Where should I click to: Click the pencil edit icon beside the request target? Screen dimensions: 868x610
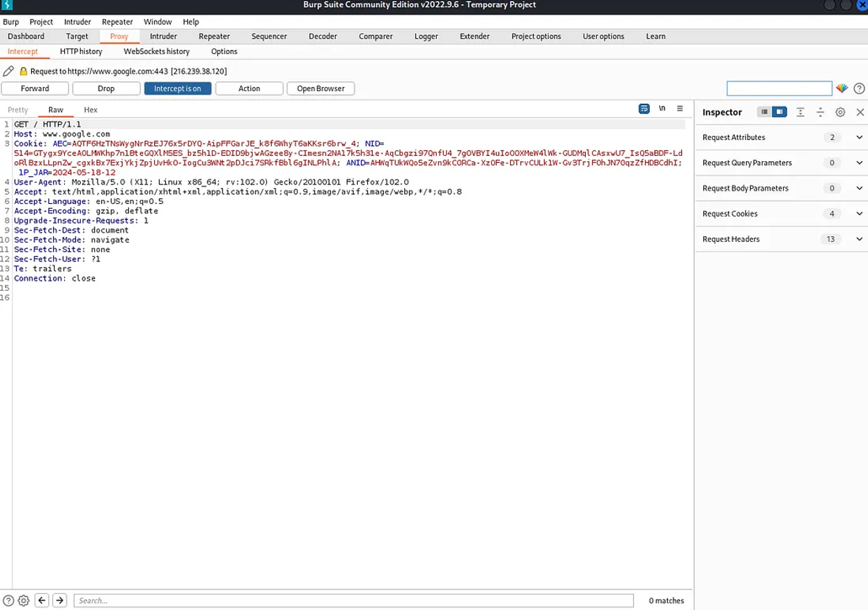[x=8, y=71]
